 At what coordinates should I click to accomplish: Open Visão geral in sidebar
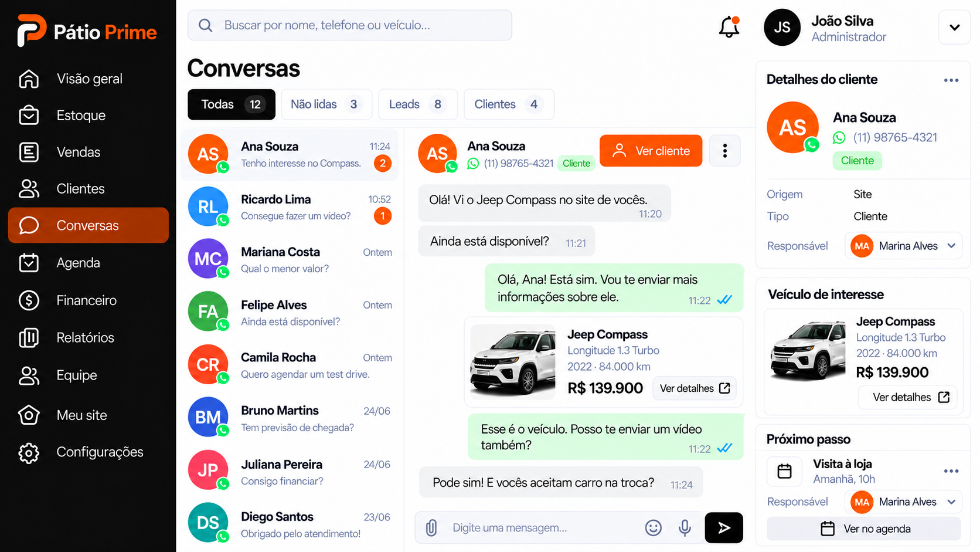point(88,79)
